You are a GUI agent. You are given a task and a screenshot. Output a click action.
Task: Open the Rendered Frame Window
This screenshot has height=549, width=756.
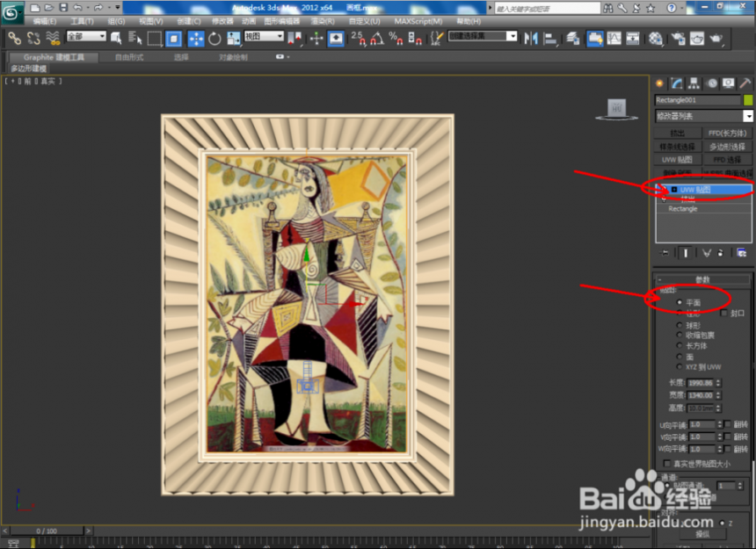[x=697, y=39]
